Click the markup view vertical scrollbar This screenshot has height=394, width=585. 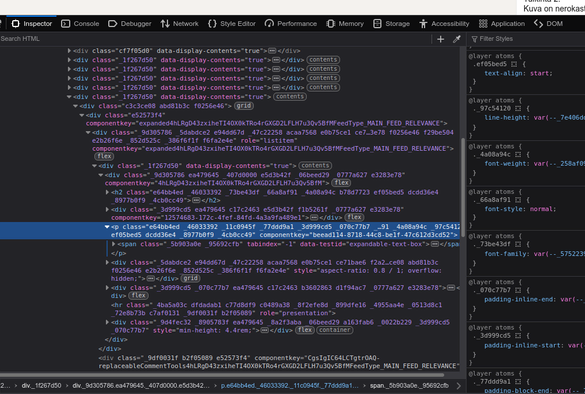(x=463, y=188)
